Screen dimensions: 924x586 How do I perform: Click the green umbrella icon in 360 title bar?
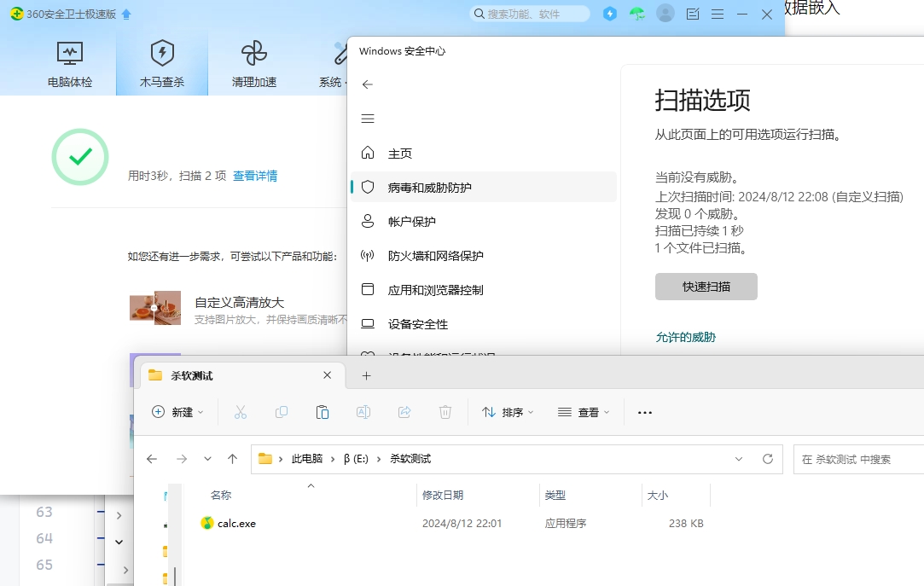[x=637, y=14]
